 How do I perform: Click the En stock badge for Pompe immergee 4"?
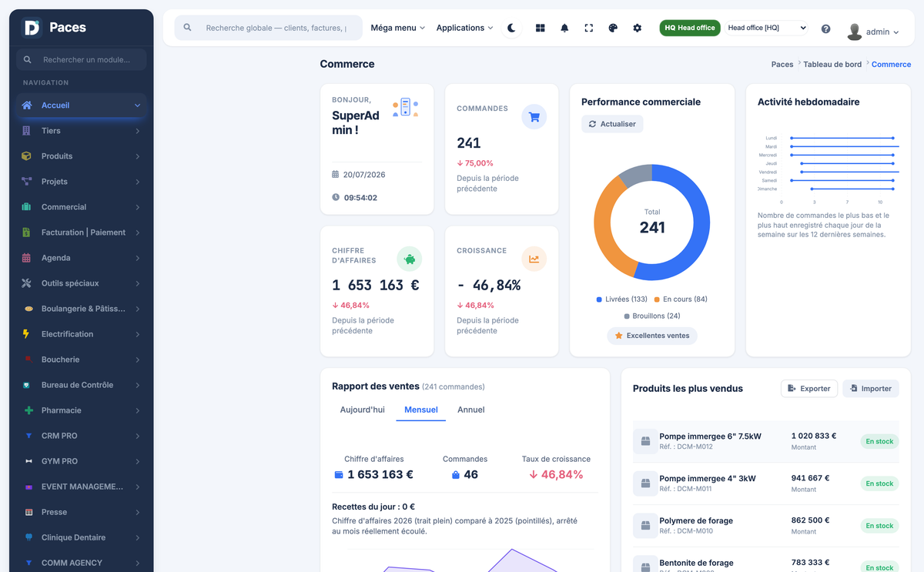[x=879, y=483]
